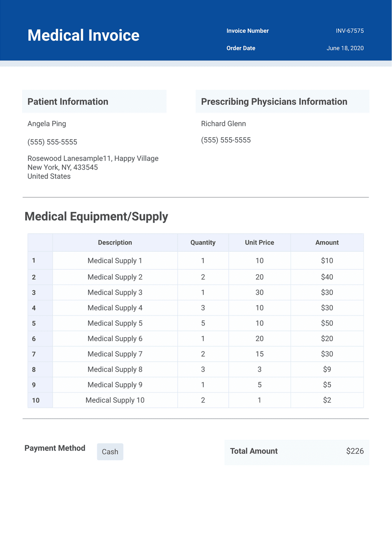
Task: Select patient name Angela Ping
Action: pyautogui.click(x=47, y=124)
